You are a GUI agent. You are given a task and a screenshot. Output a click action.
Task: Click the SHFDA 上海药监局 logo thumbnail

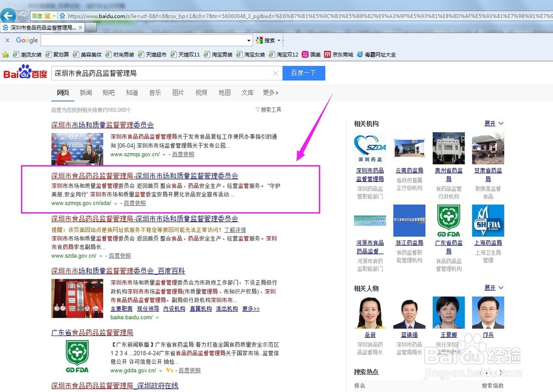click(488, 220)
